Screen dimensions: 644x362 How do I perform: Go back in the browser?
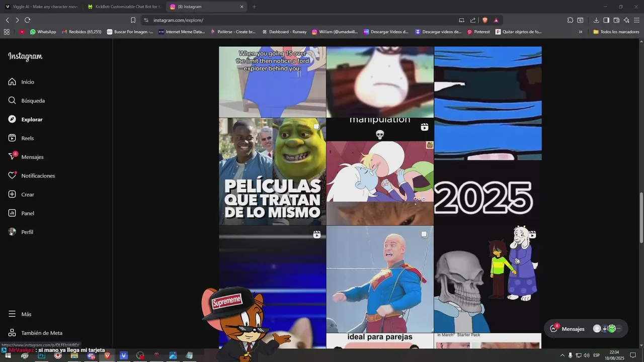point(7,20)
